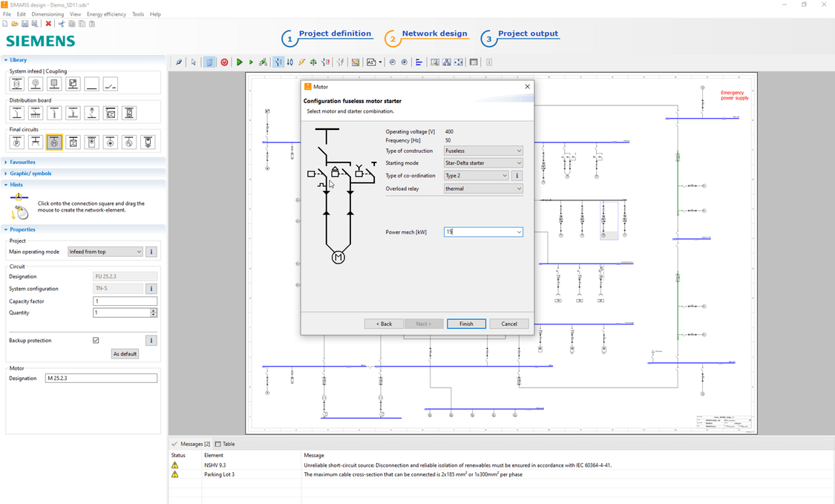Screen dimensions: 835x504
Task: Collapse the Properties panel
Action: [x=22, y=229]
